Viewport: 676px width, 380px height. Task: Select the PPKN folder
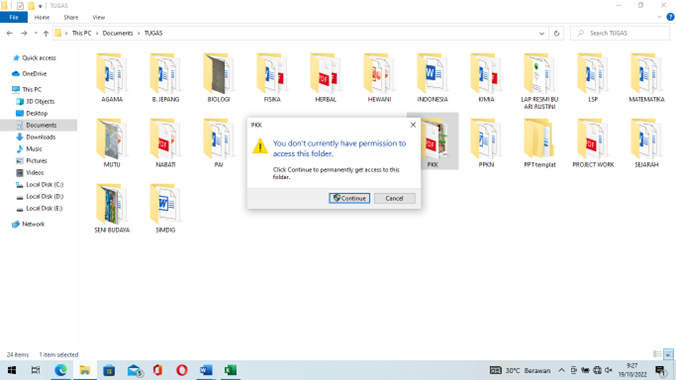pyautogui.click(x=486, y=143)
